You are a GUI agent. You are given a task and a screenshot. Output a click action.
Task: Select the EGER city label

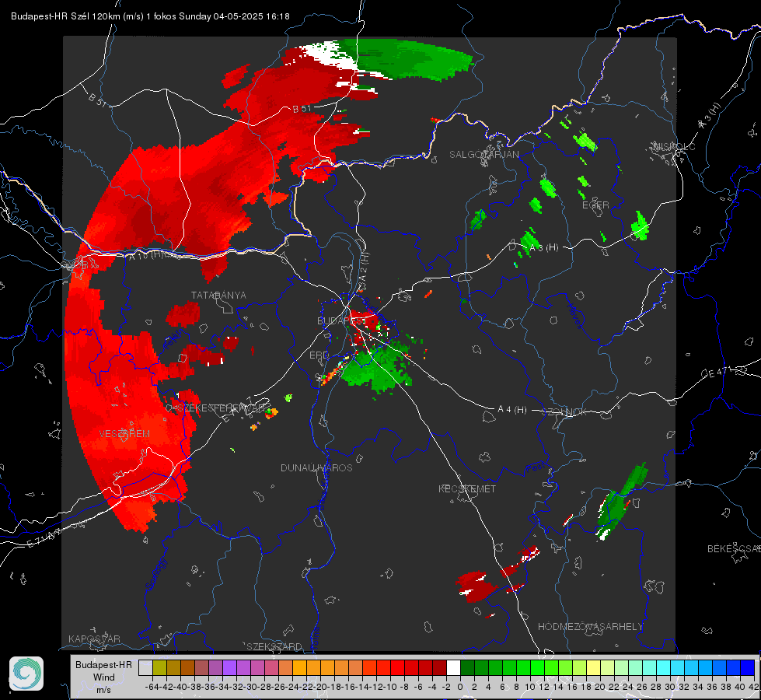coord(595,205)
